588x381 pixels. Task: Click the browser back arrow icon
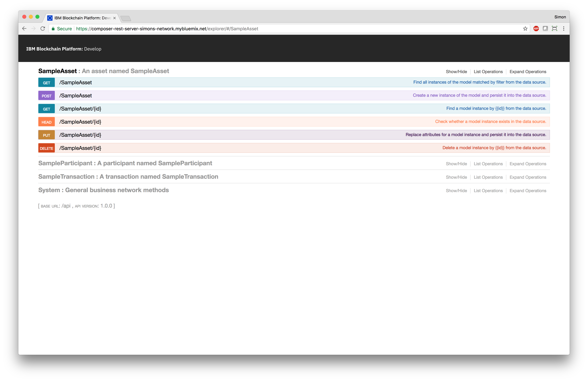coord(24,29)
